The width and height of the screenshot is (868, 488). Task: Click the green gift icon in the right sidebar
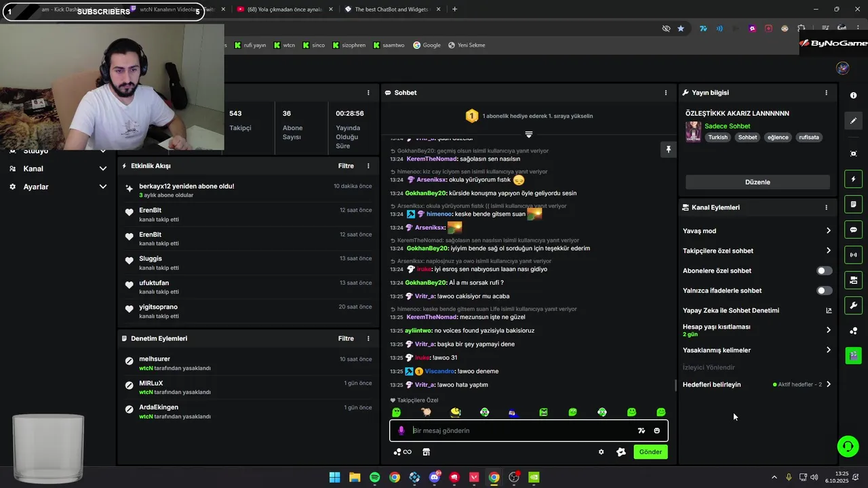tap(853, 355)
